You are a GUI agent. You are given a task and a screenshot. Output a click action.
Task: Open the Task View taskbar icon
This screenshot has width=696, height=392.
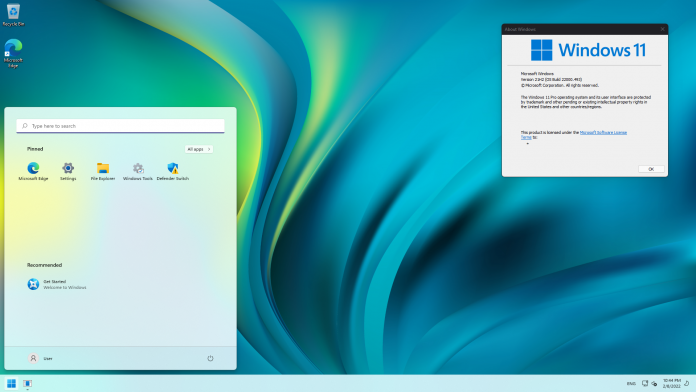pyautogui.click(x=28, y=384)
